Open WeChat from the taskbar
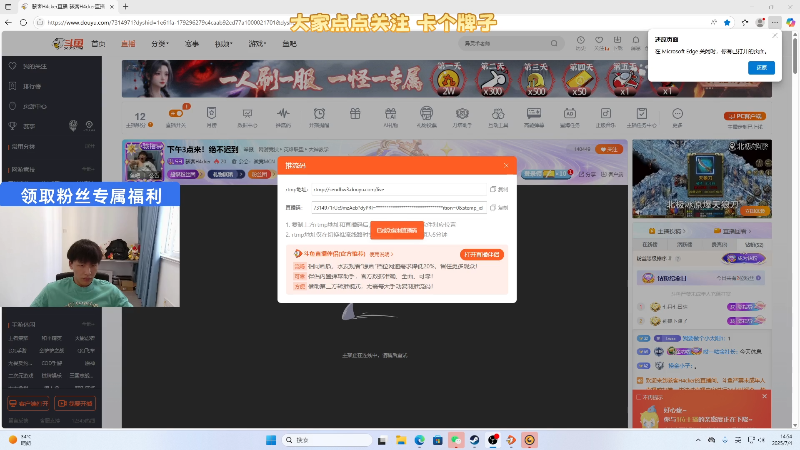Image resolution: width=800 pixels, height=450 pixels. [456, 440]
